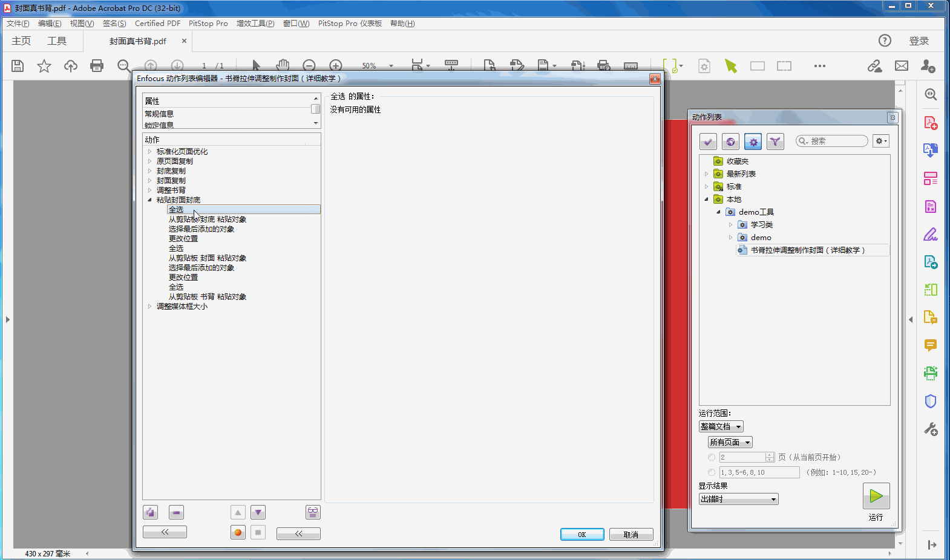Click the action lists gear button
950x560 pixels.
click(753, 142)
